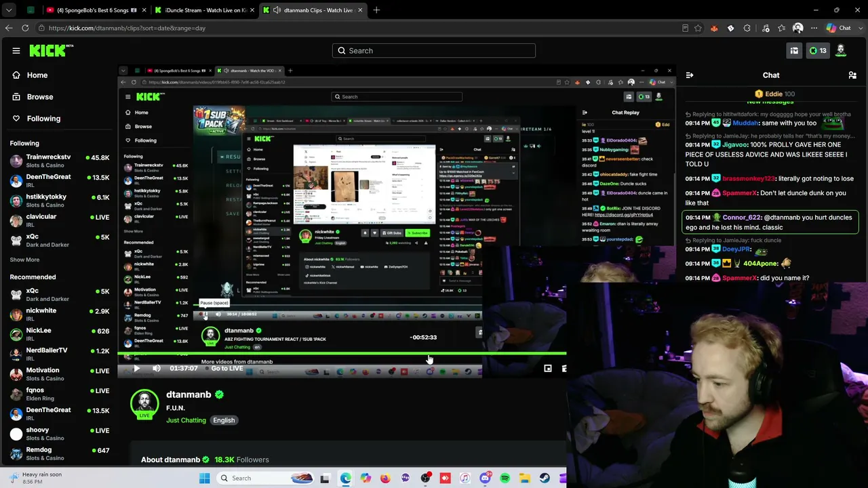
Task: Open clavicular channel in sidebar
Action: tap(60, 220)
